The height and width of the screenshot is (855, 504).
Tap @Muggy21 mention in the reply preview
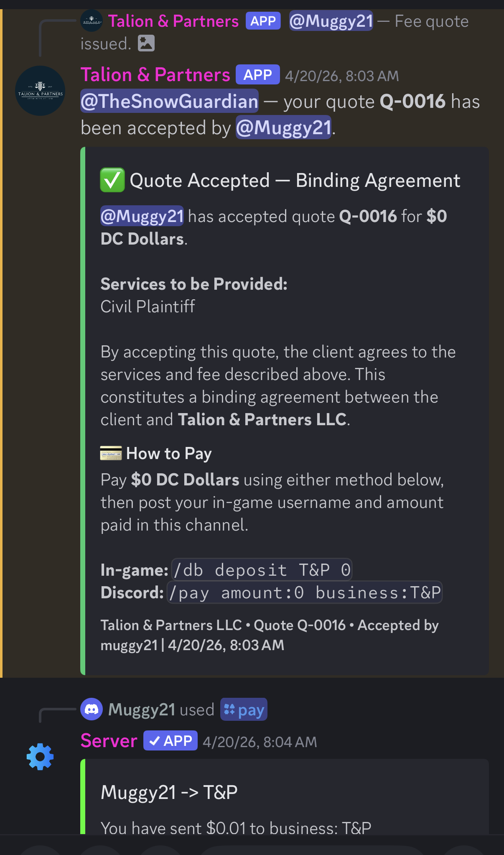tap(331, 21)
